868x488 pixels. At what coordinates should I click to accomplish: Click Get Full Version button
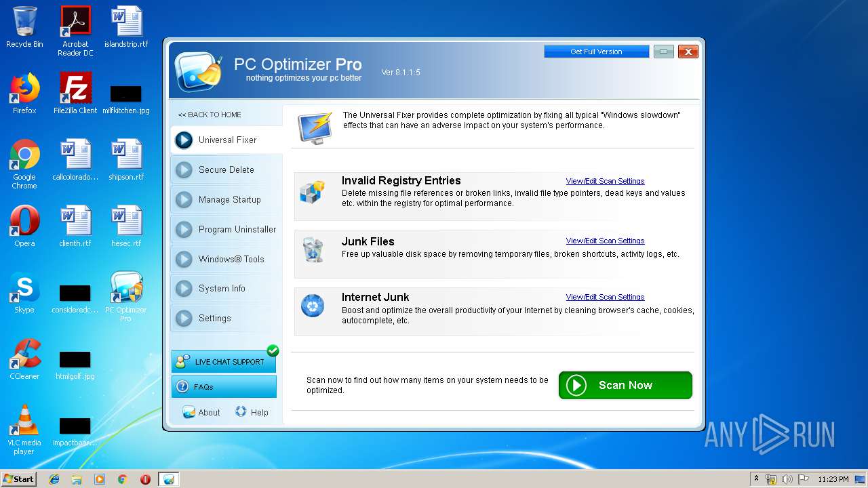click(596, 52)
